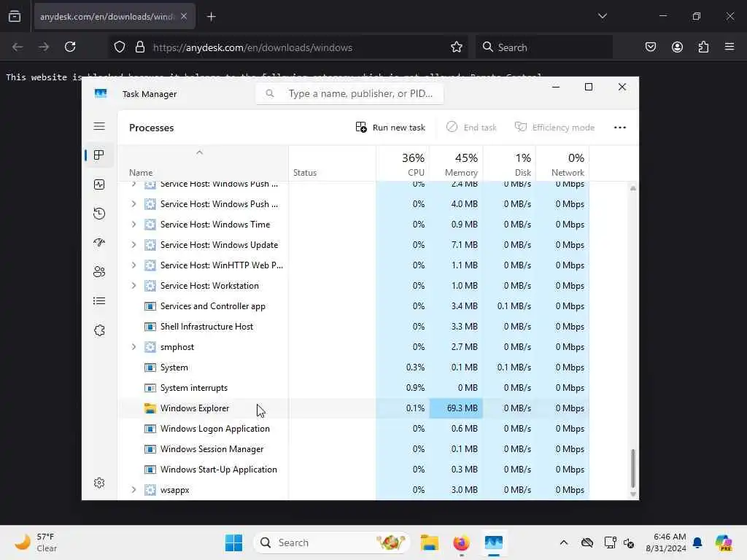747x560 pixels.
Task: Click the Run new task button
Action: pos(390,127)
